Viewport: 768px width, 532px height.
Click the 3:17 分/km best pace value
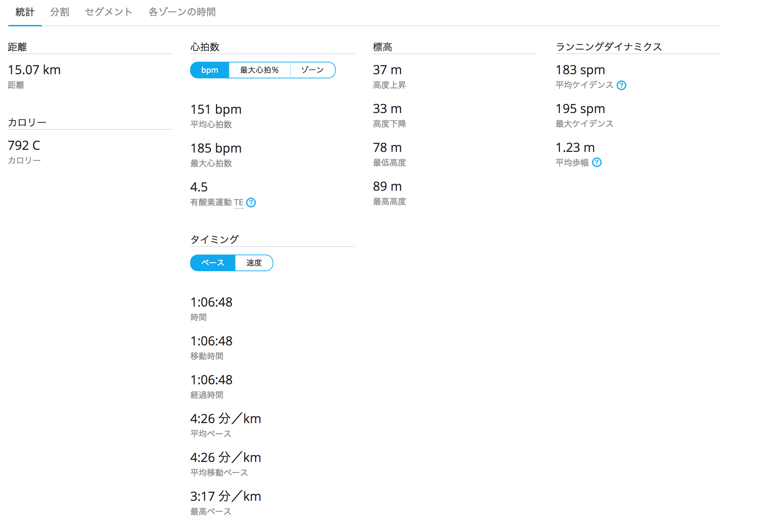(225, 496)
